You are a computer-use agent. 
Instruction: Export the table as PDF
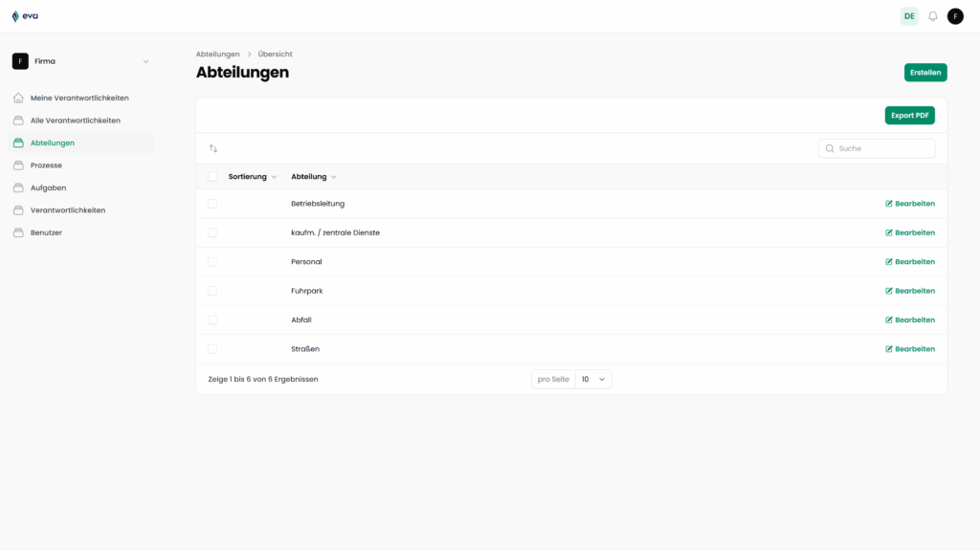[x=909, y=115]
